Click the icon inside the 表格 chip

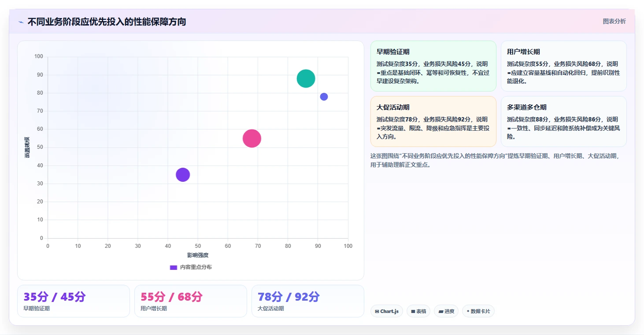413,312
